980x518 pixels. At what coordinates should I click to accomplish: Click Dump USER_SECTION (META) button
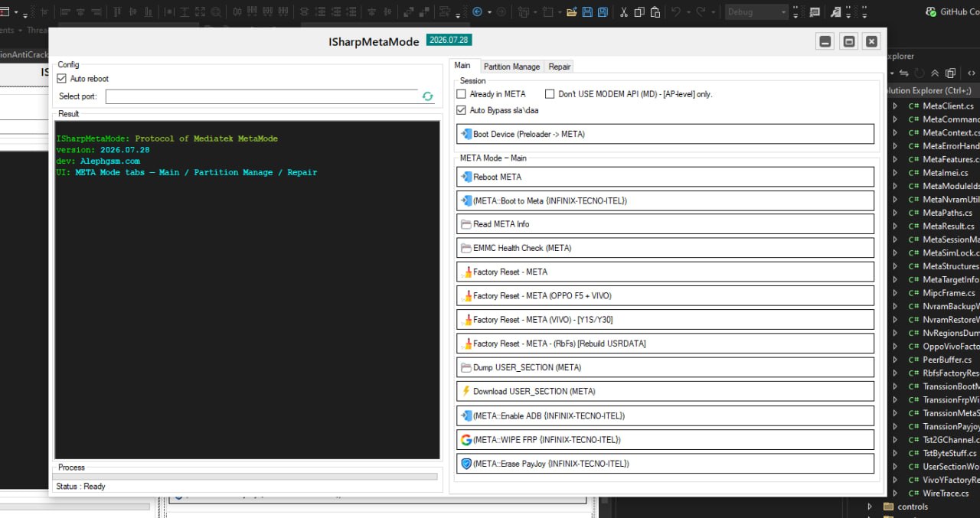tap(665, 367)
